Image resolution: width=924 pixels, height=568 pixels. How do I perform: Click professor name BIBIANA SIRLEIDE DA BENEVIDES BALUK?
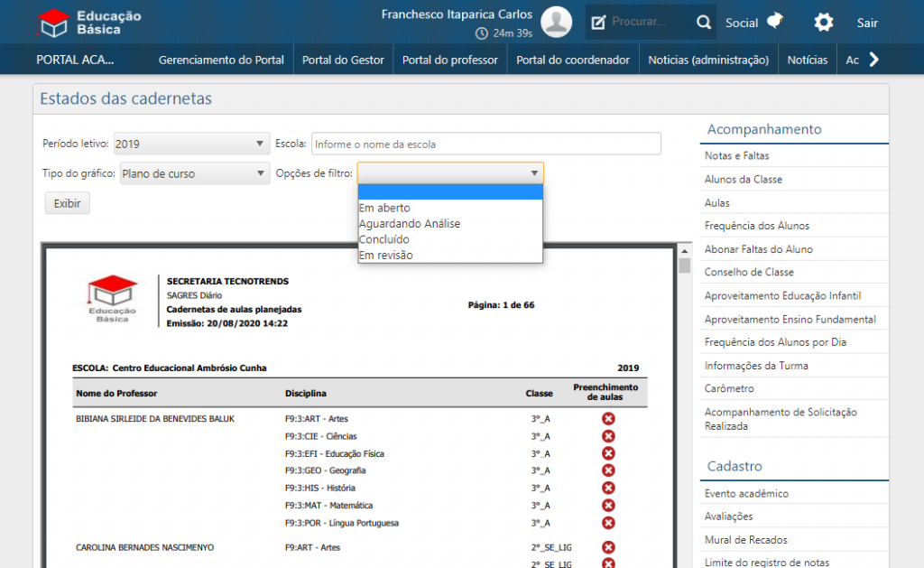(x=155, y=419)
